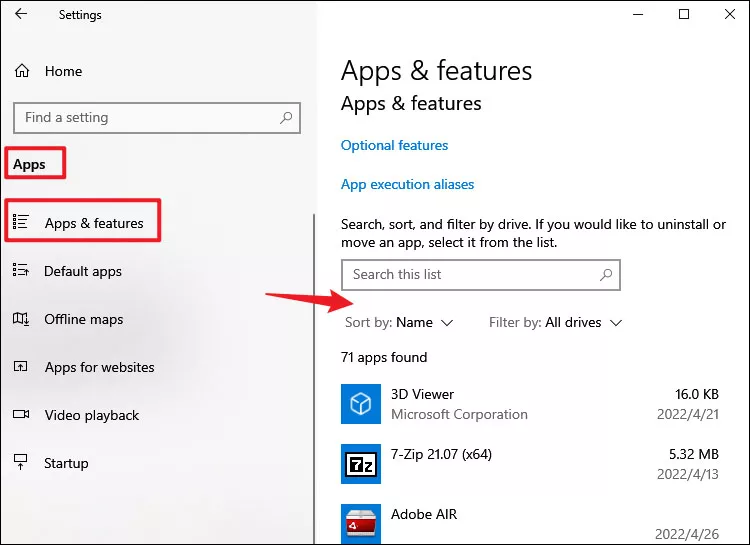The width and height of the screenshot is (750, 545).
Task: Click the Adobe AIR app icon
Action: [x=361, y=524]
